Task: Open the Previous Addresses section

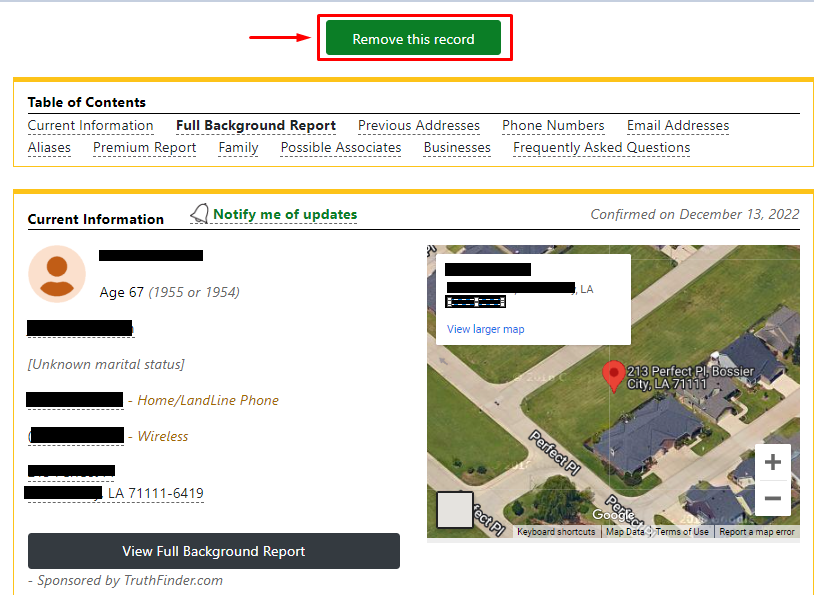Action: pos(419,125)
